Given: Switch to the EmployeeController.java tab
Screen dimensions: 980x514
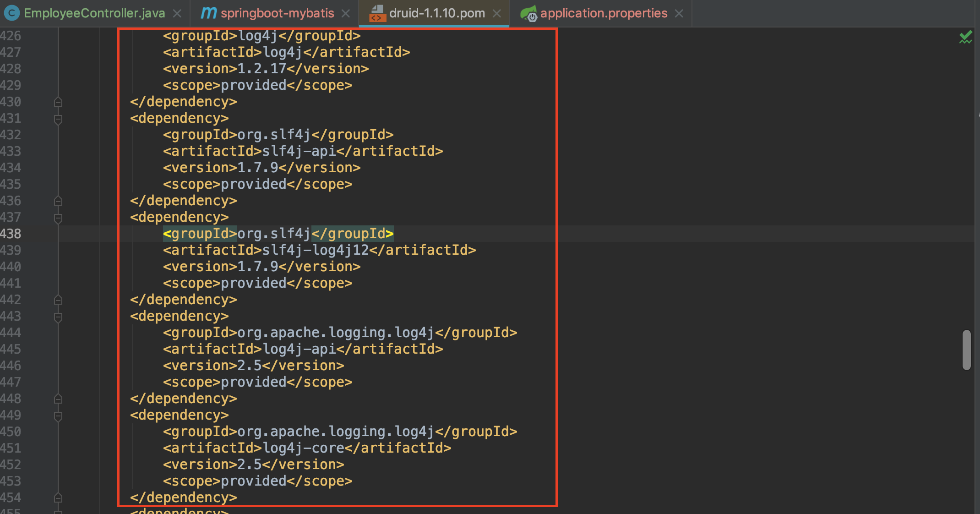Looking at the screenshot, I should pos(94,13).
